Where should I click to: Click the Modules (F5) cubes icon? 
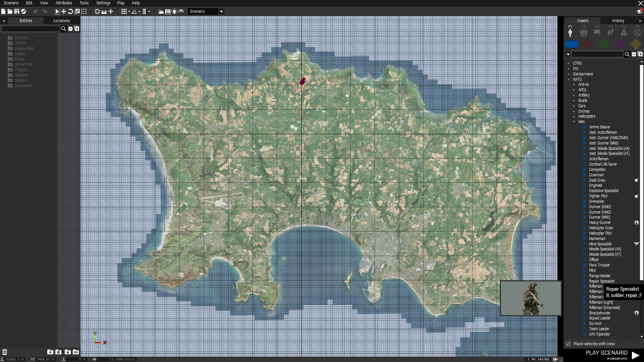coord(624,33)
